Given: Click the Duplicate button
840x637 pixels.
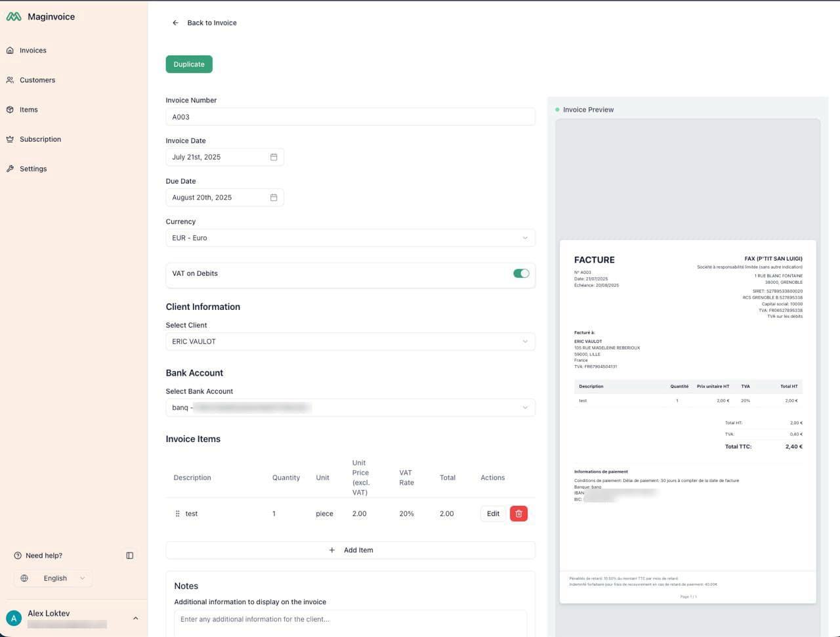Looking at the screenshot, I should (189, 64).
